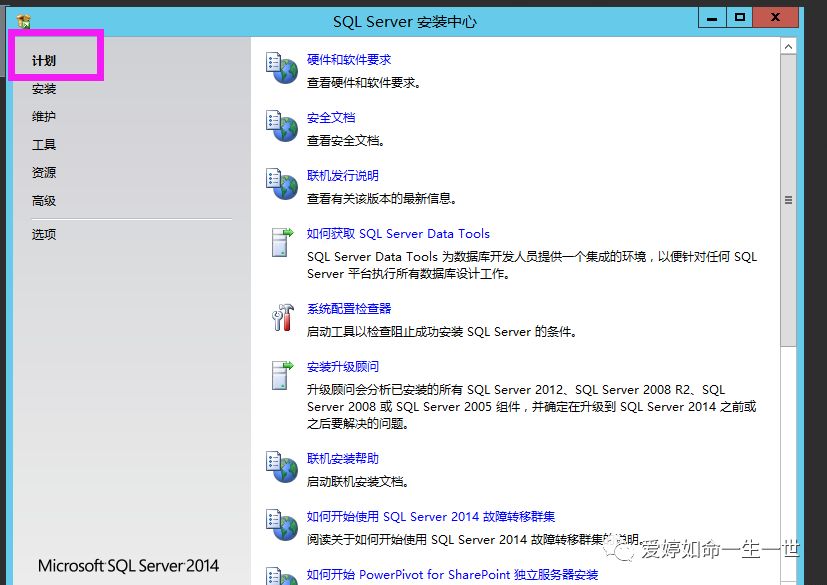Click the SQL Server setup icon in title bar

[24, 21]
